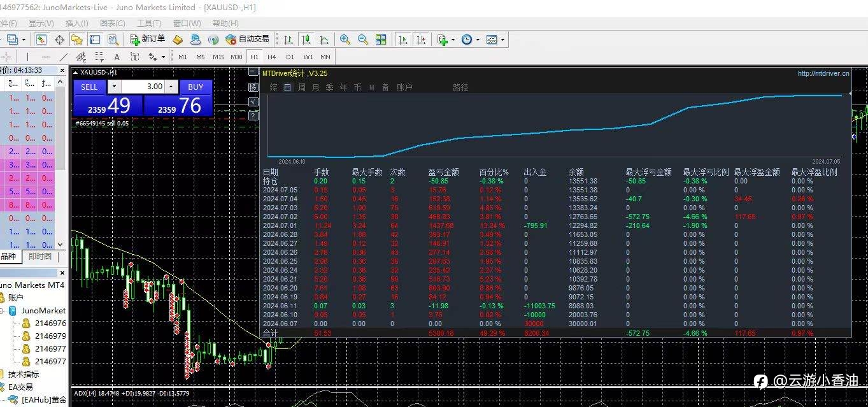This screenshot has width=868, height=407.
Task: Toggle chart auto scroll icon
Action: [402, 39]
